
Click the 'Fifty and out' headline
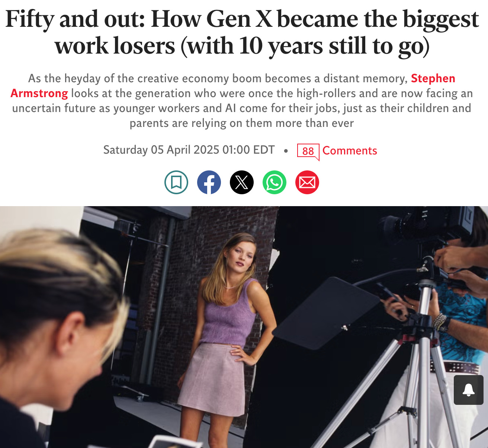[242, 32]
